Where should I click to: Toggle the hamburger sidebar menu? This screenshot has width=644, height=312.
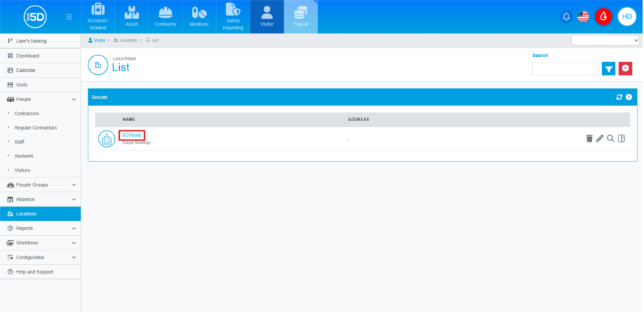tap(68, 16)
